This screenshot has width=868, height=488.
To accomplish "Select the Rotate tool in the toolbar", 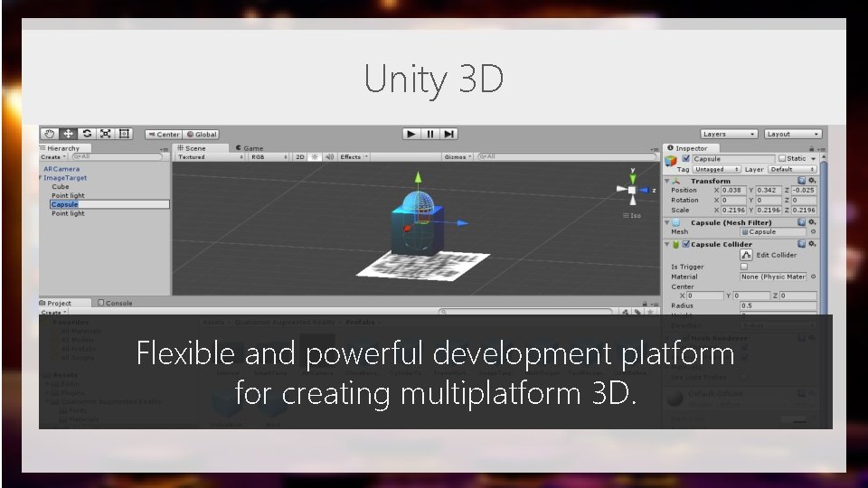I will (x=87, y=134).
